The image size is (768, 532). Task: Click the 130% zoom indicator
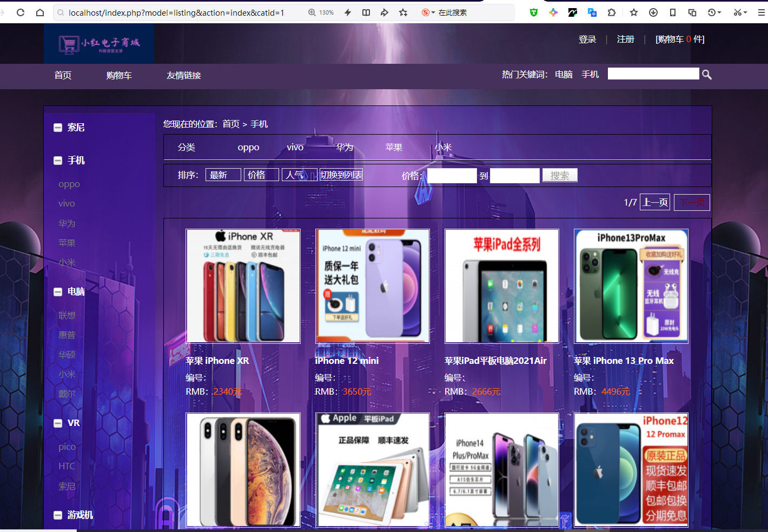pyautogui.click(x=321, y=12)
